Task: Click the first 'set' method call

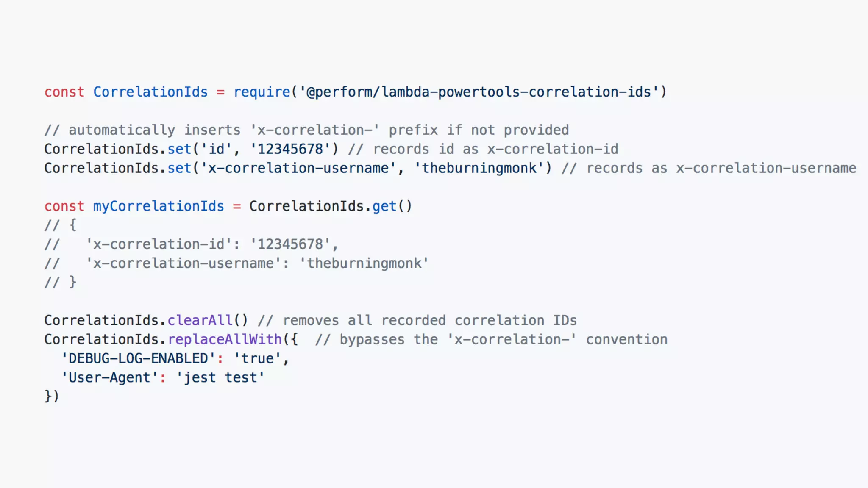Action: 180,149
